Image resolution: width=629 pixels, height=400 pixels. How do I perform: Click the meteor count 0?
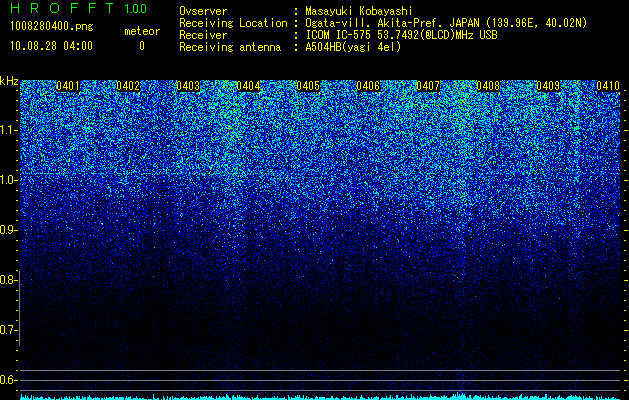click(x=142, y=46)
